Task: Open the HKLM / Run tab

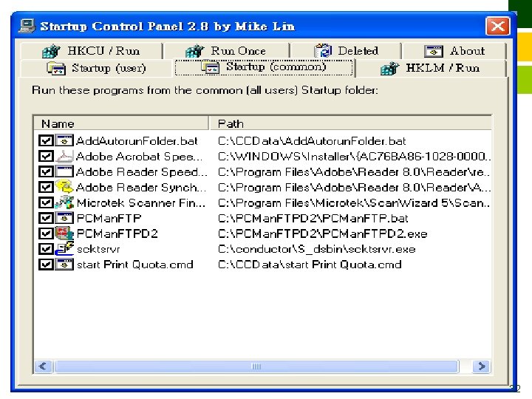Action: click(x=430, y=68)
